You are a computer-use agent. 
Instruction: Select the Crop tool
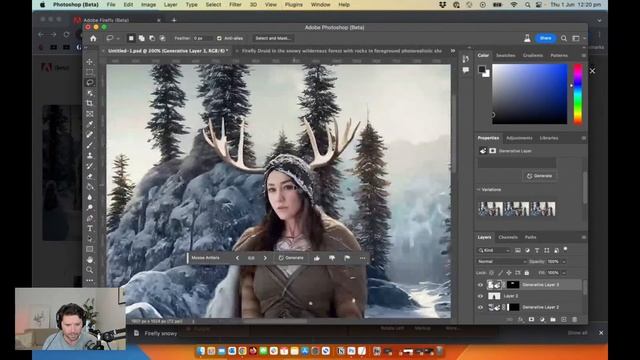[x=90, y=103]
